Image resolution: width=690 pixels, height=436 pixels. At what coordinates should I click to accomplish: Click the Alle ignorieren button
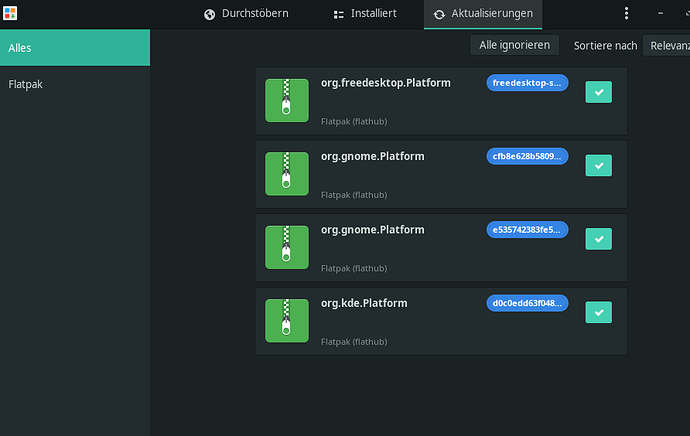click(x=514, y=45)
